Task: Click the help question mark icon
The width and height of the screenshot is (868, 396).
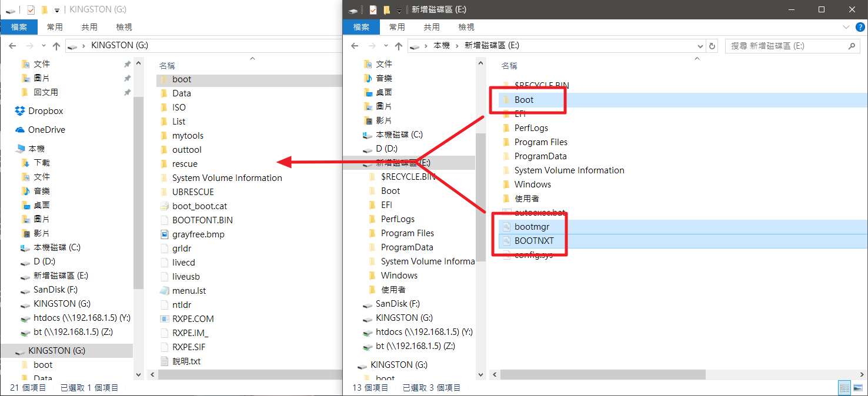Action: point(861,27)
